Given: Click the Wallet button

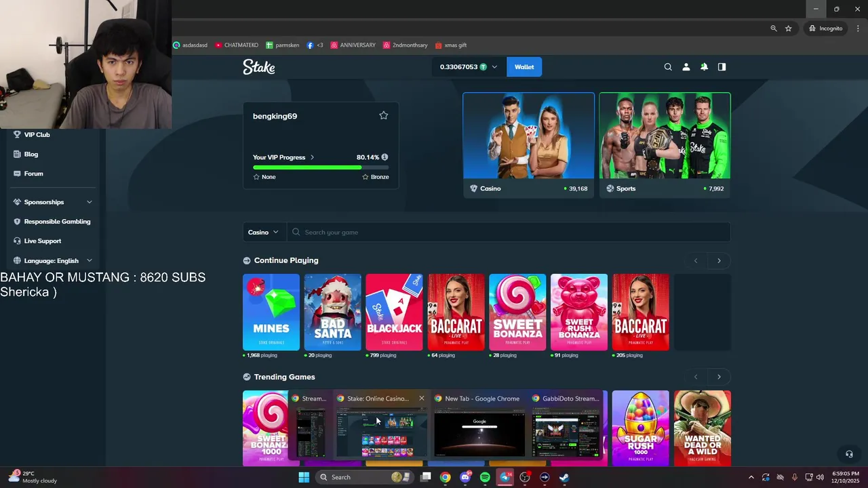Looking at the screenshot, I should [524, 67].
